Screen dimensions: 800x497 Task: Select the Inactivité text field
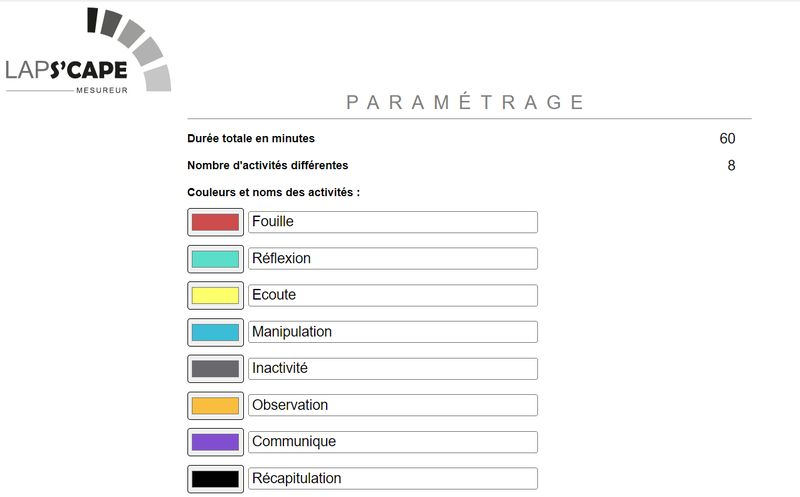tap(393, 369)
